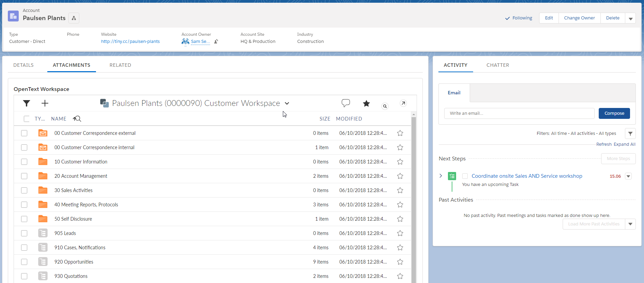Click the change owner icon beside Sam Se...

tap(216, 42)
